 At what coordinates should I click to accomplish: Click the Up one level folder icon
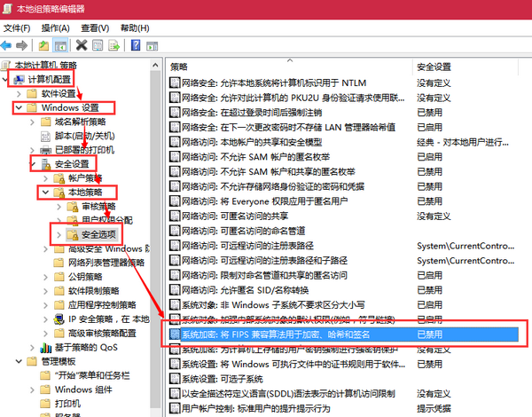pyautogui.click(x=43, y=45)
